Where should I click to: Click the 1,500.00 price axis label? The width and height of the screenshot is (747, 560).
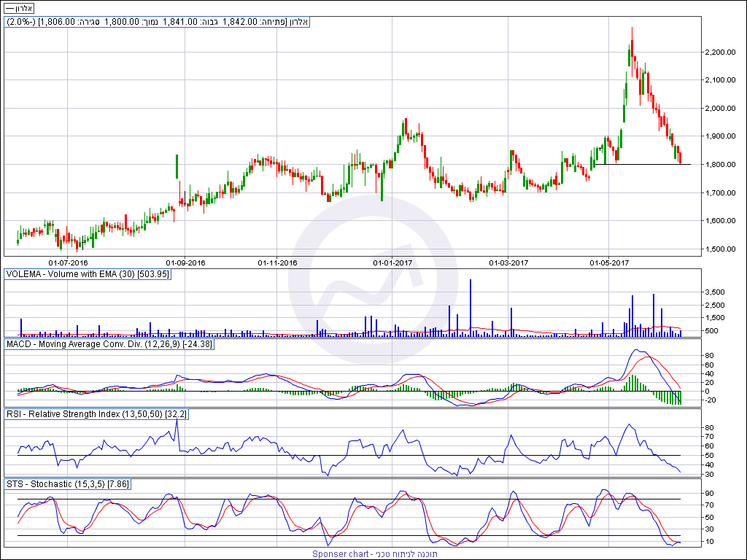pos(720,249)
